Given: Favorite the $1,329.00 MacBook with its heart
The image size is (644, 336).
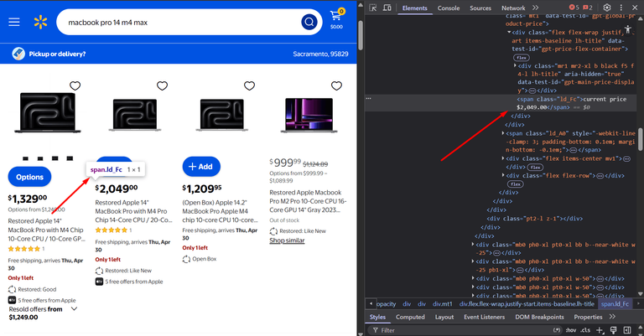Looking at the screenshot, I should click(x=75, y=85).
